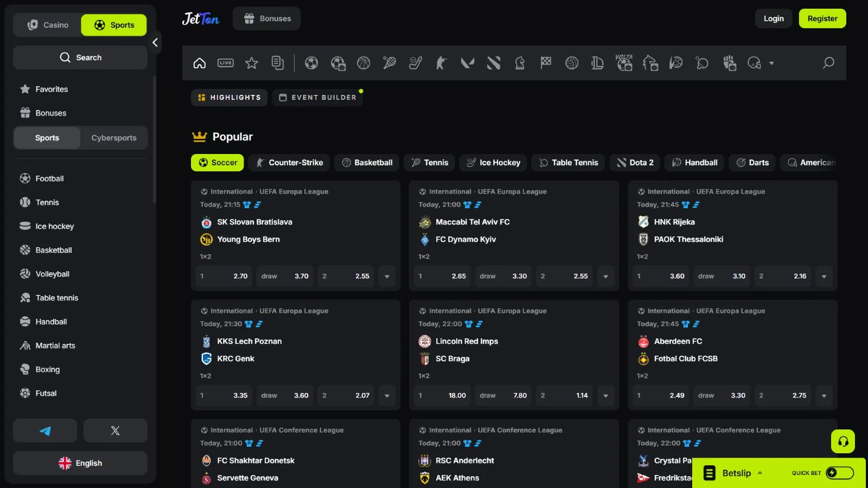Viewport: 868px width, 488px height.
Task: Open the English language selector
Action: pyautogui.click(x=80, y=463)
